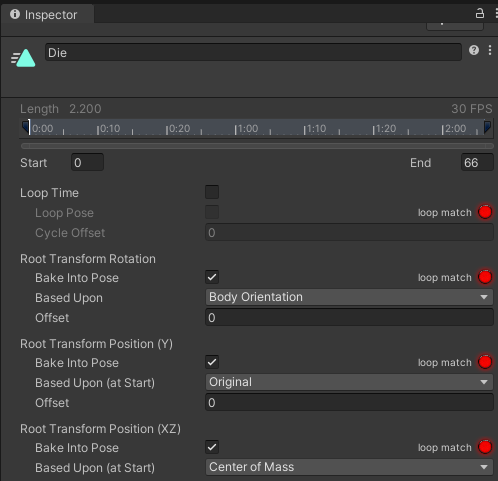Screen dimensions: 498x481
Task: Open the clip's three-dot context menu
Action: pyautogui.click(x=490, y=50)
